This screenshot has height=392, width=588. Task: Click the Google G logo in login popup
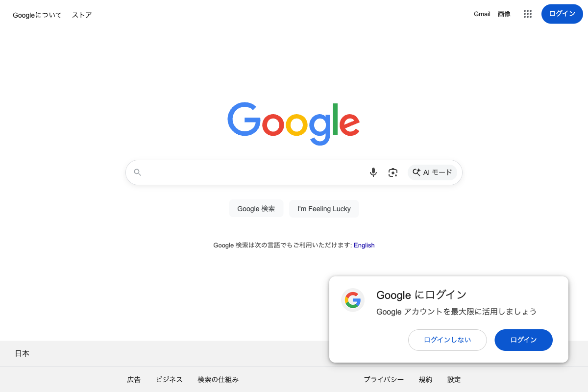tap(353, 300)
